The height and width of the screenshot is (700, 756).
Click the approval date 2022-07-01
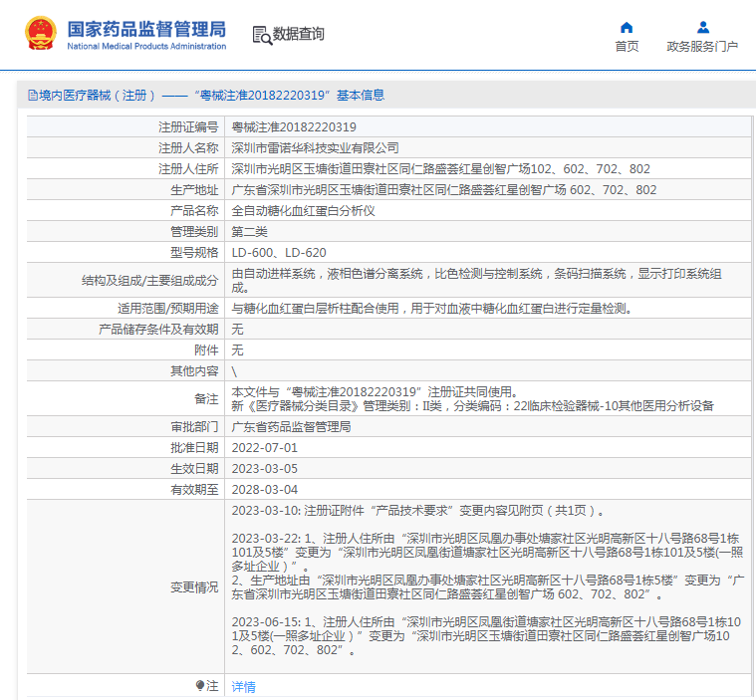[264, 448]
